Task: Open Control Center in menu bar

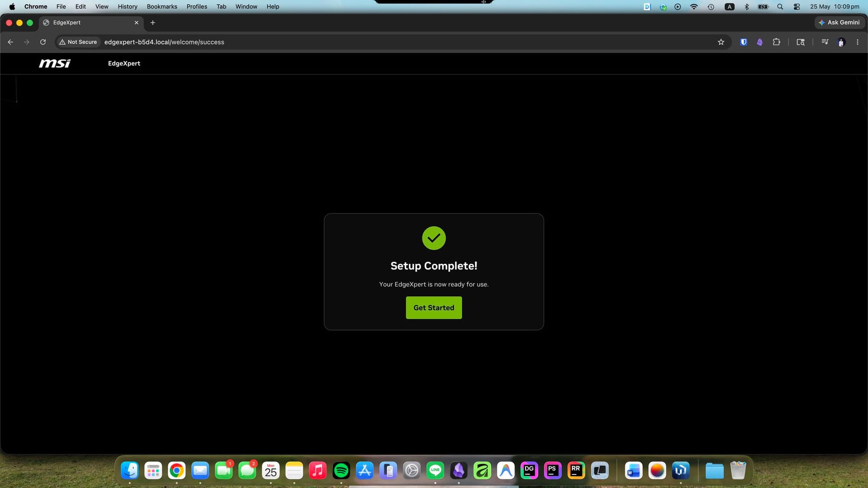Action: [796, 7]
